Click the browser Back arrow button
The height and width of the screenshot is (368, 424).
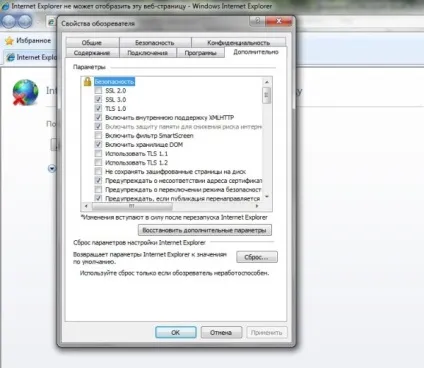8,22
